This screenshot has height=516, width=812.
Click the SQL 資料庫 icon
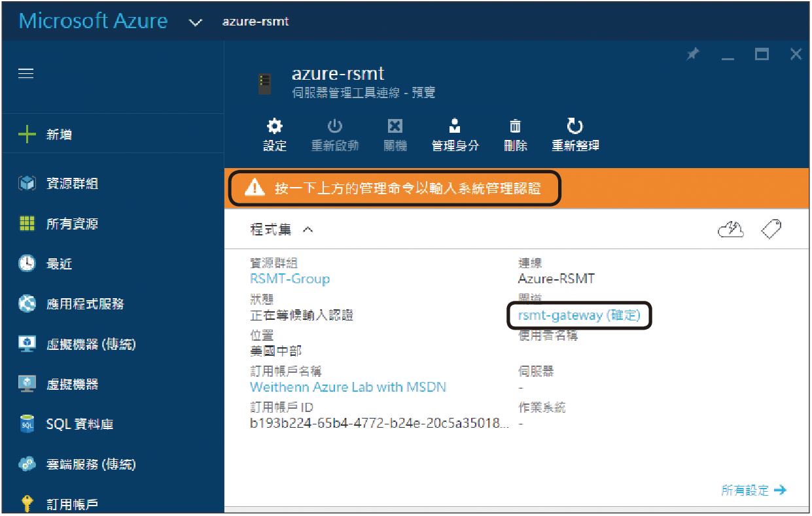tap(27, 424)
